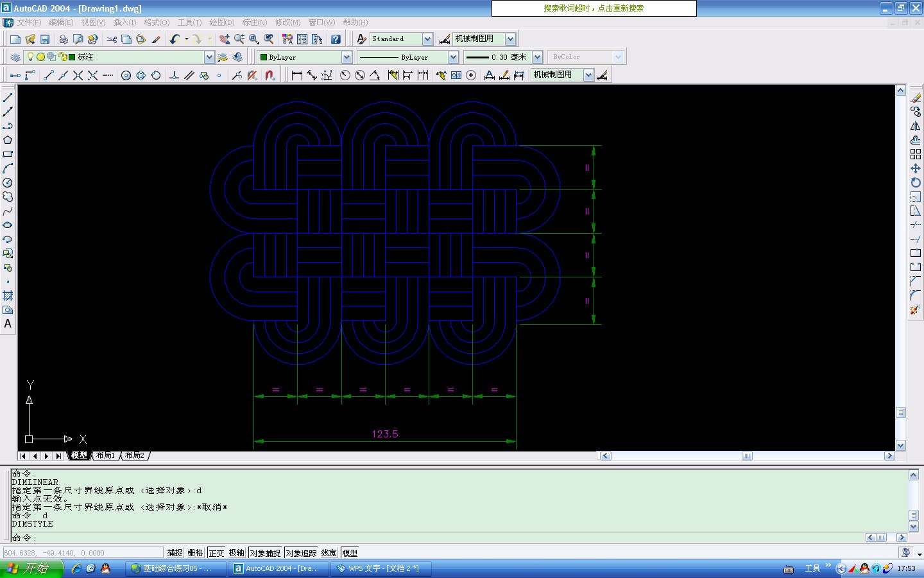Activate the Hatch tool
The height and width of the screenshot is (578, 924).
pyautogui.click(x=8, y=295)
